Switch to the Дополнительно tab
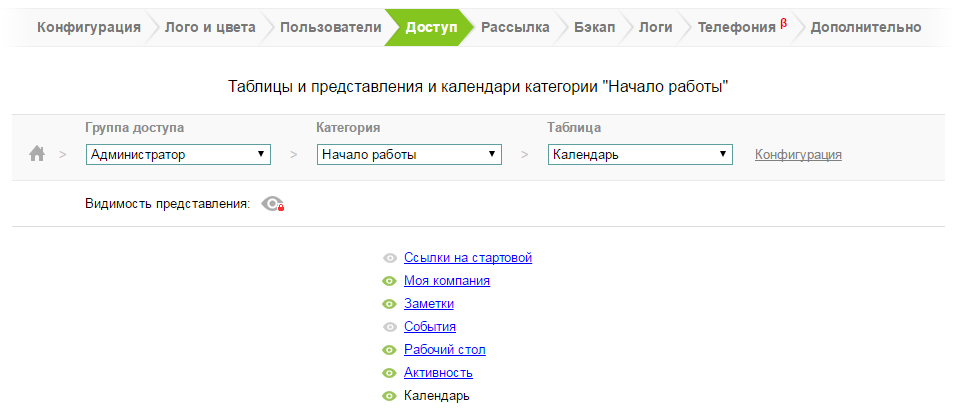Screen dimensions: 965x417 coord(865,27)
